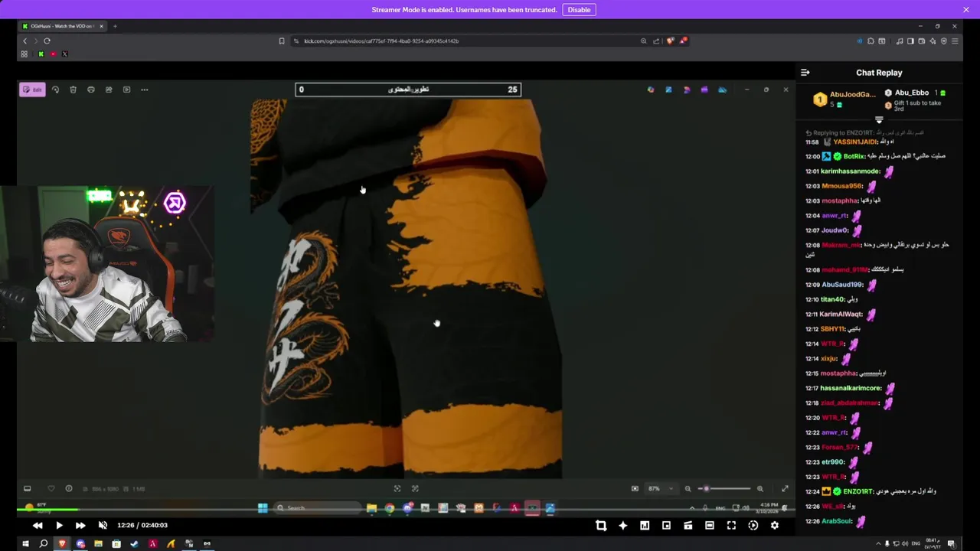
Task: Delete the image with trash icon
Action: coord(73,90)
